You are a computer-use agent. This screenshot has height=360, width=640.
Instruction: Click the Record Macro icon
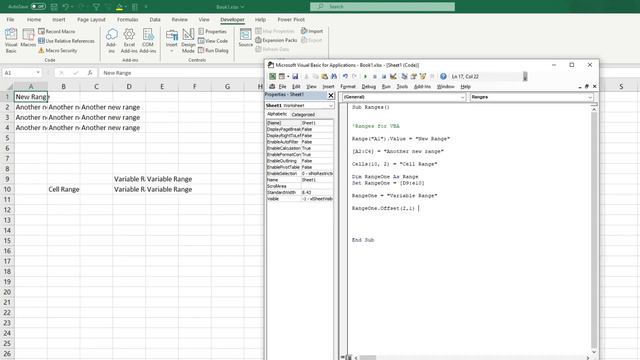(x=41, y=31)
